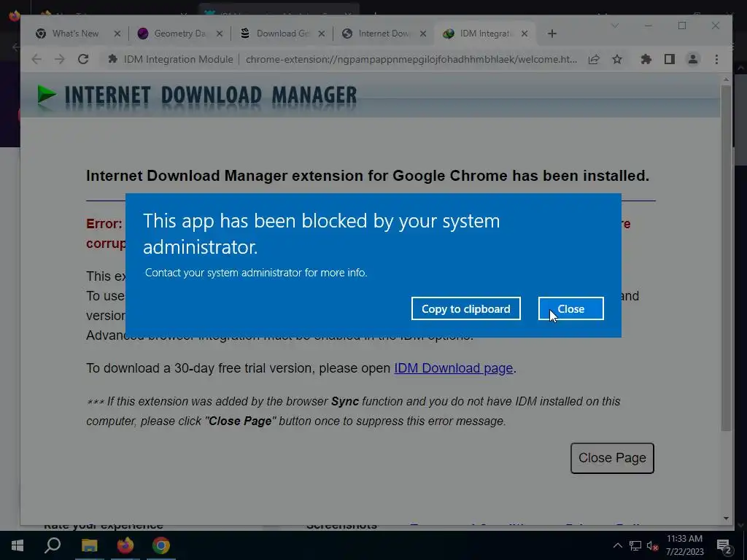Copy the error to clipboard
Image resolution: width=747 pixels, height=560 pixels.
pyautogui.click(x=465, y=308)
